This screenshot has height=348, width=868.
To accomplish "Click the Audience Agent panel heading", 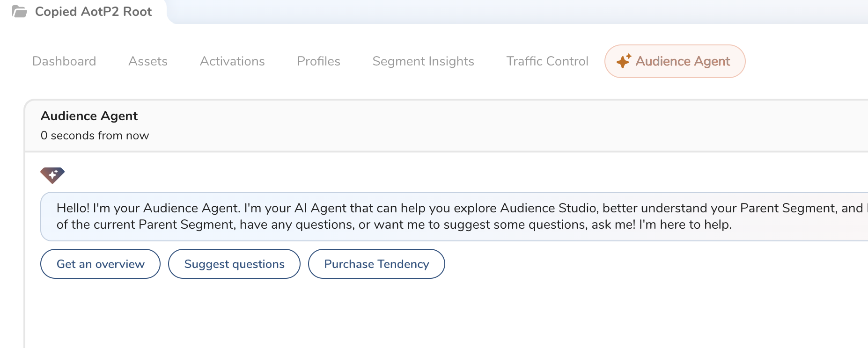I will [89, 116].
